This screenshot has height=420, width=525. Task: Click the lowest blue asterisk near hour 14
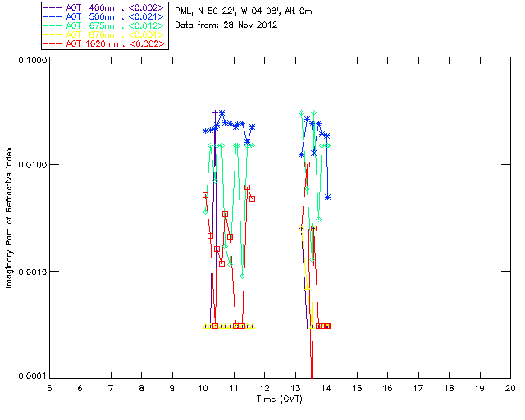click(328, 198)
